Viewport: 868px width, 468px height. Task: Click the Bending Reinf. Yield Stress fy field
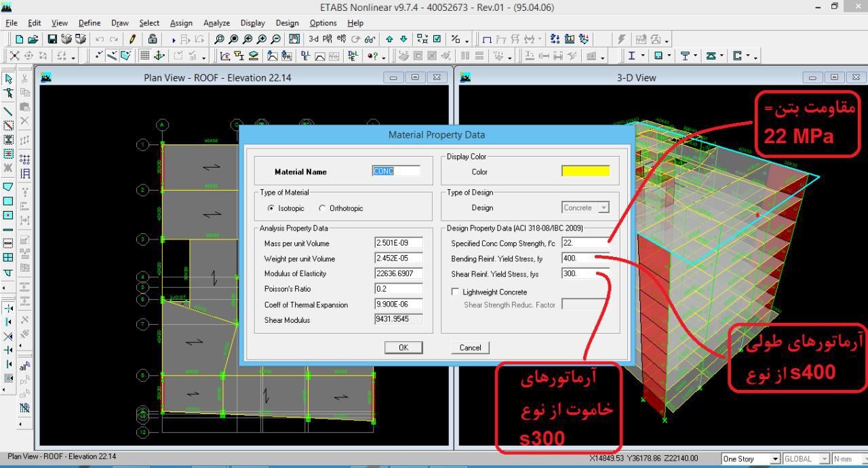click(585, 258)
